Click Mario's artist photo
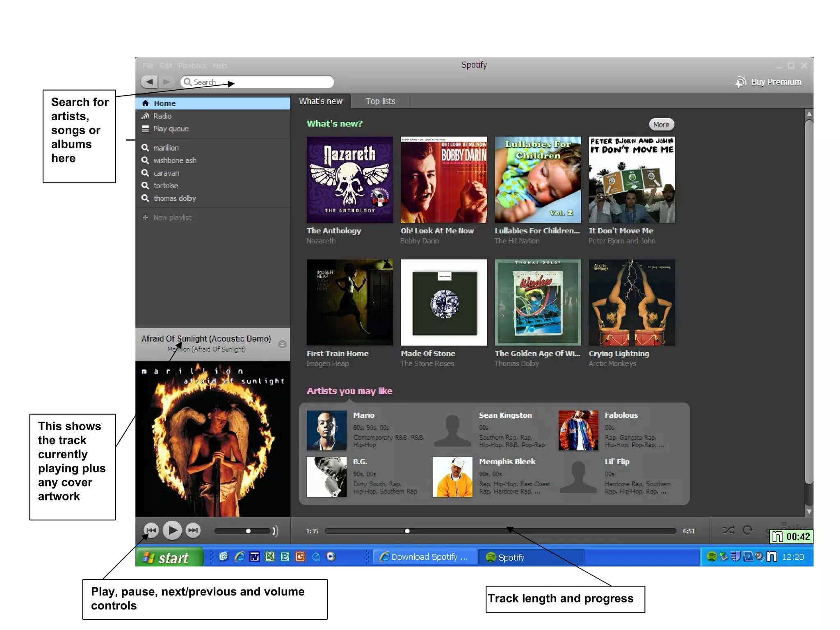 [x=326, y=431]
